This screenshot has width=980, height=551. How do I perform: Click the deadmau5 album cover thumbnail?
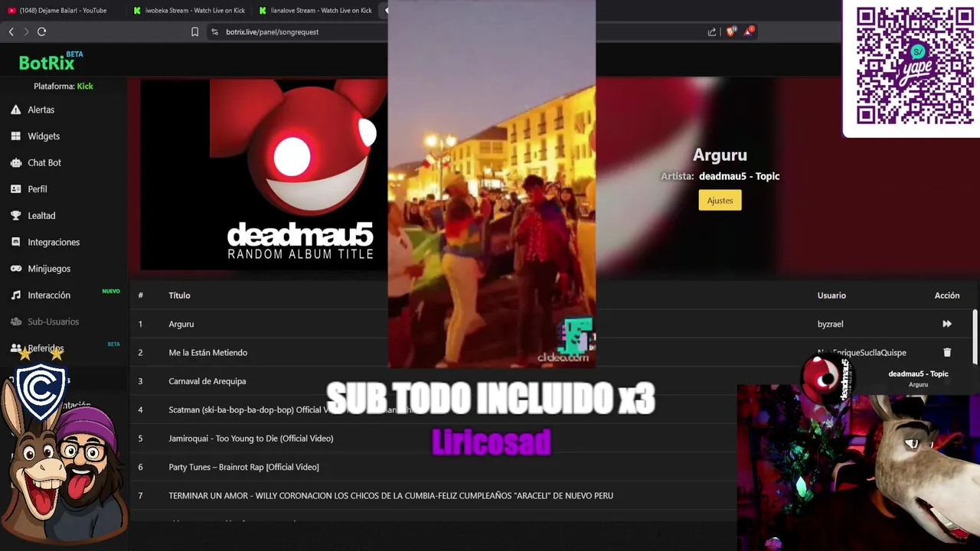click(x=264, y=174)
